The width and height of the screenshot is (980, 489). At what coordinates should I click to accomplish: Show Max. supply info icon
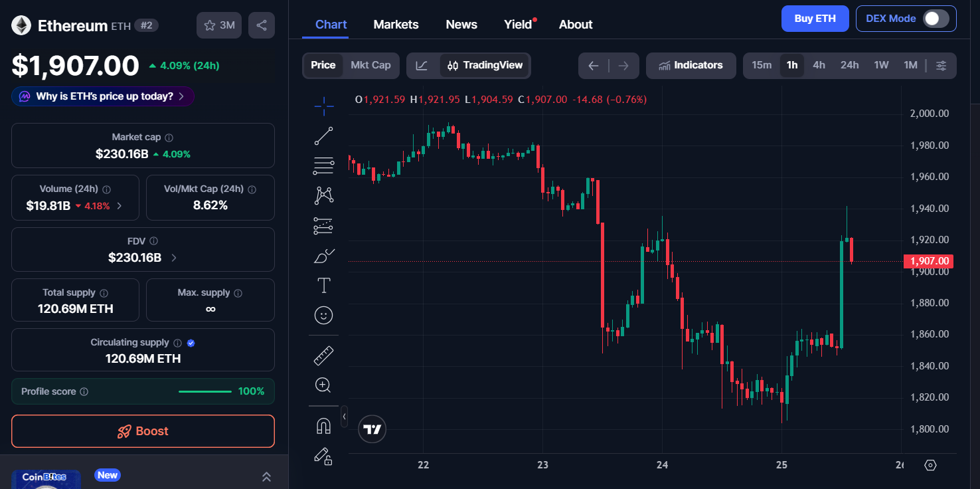(238, 293)
